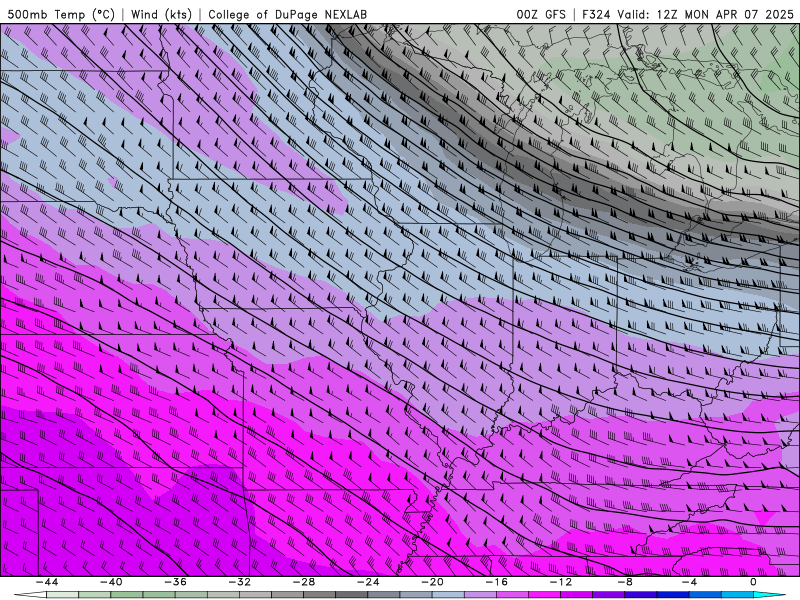Click the -20 colorbar label
This screenshot has width=800, height=600.
(433, 582)
